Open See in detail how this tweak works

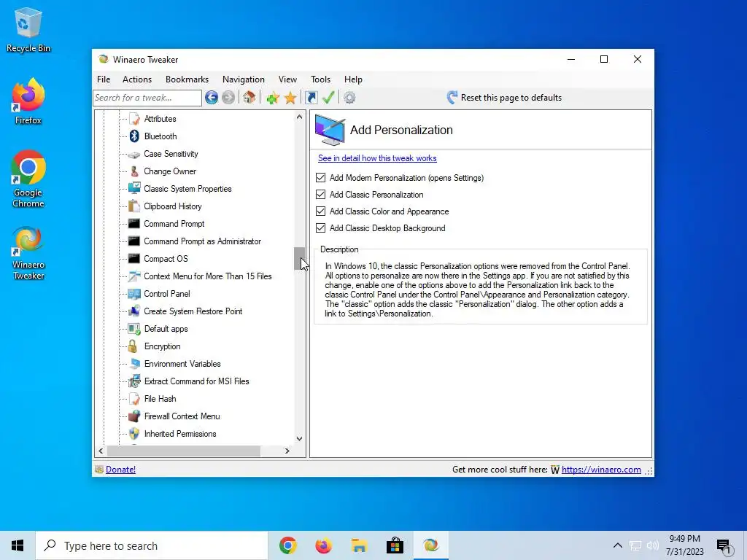click(x=377, y=158)
